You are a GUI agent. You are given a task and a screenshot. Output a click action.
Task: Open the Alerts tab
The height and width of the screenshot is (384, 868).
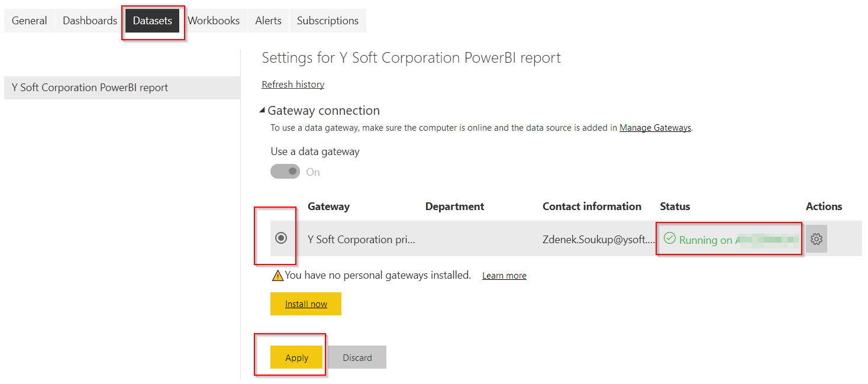click(x=269, y=21)
